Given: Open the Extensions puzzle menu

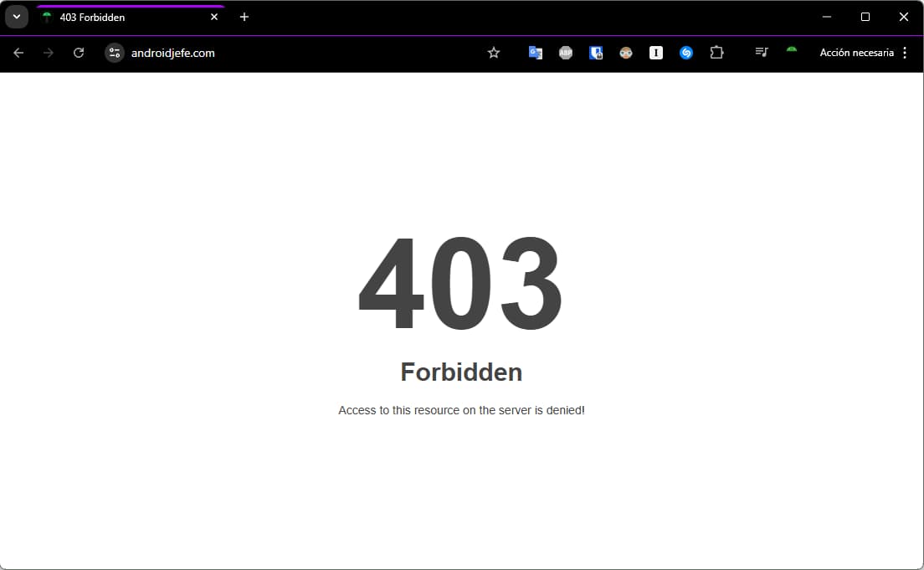Looking at the screenshot, I should (x=716, y=53).
